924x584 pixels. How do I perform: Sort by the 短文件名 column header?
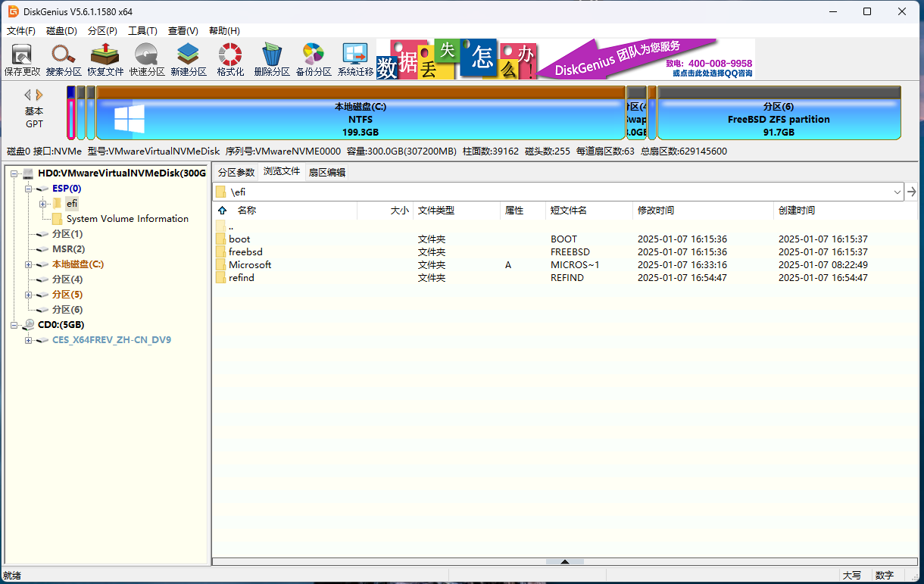point(589,211)
